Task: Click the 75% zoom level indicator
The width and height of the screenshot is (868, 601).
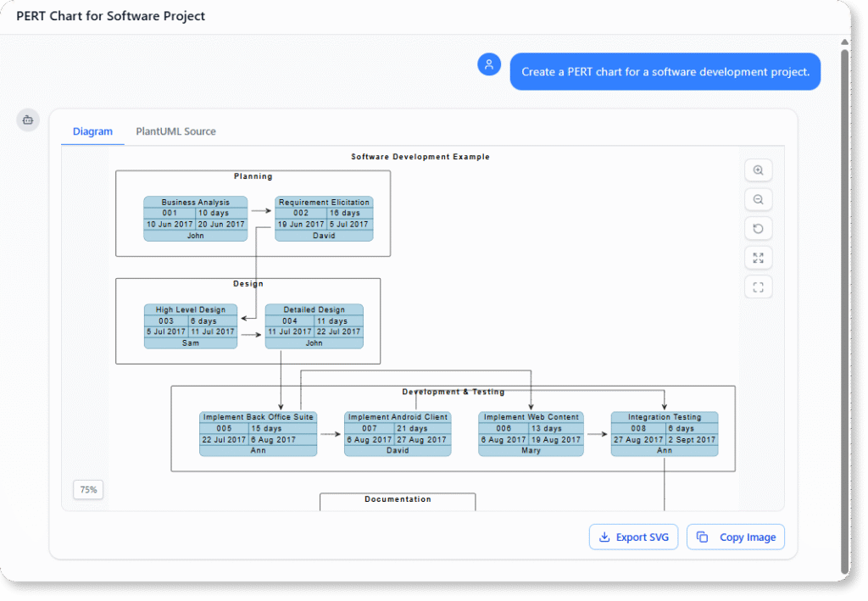Action: (88, 490)
